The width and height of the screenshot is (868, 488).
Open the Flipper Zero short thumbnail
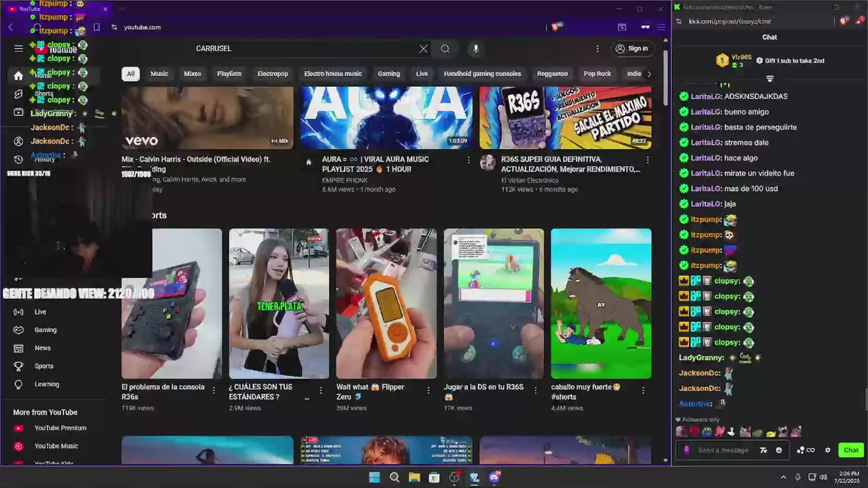[387, 304]
